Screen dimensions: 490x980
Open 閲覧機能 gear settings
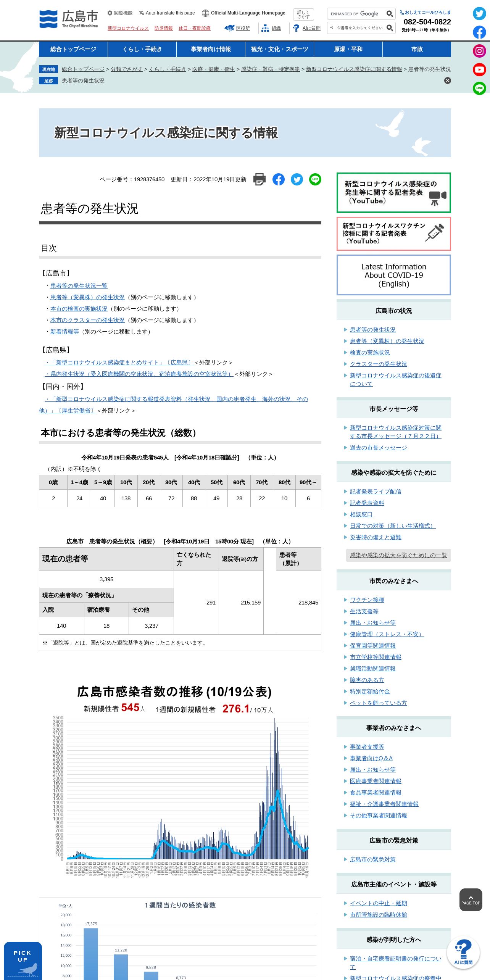120,13
